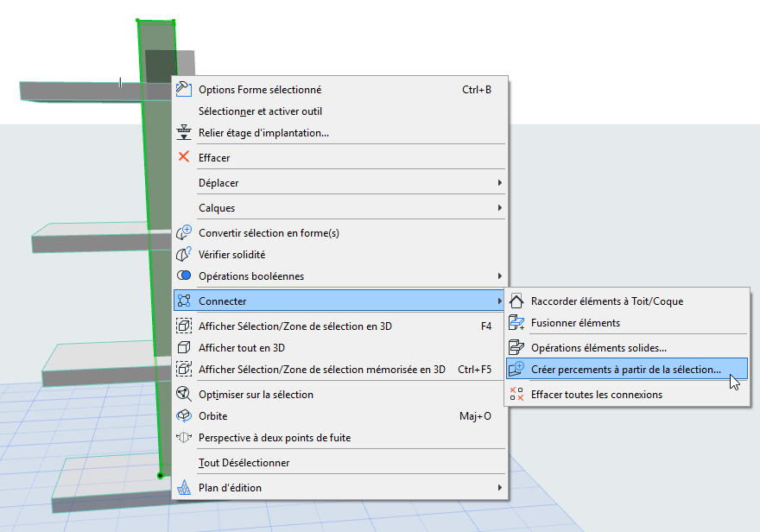This screenshot has height=532, width=760.
Task: Click the Maj+O shortcut label
Action: 475,416
